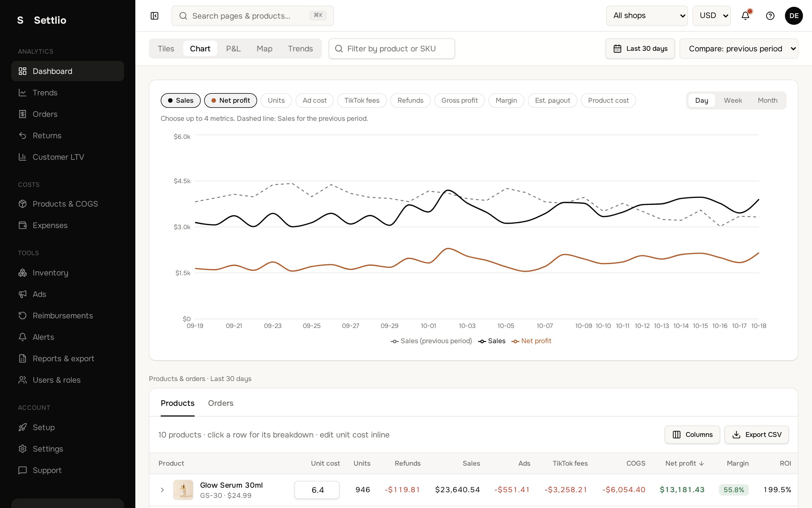
Task: Open the DE user avatar menu
Action: click(794, 16)
